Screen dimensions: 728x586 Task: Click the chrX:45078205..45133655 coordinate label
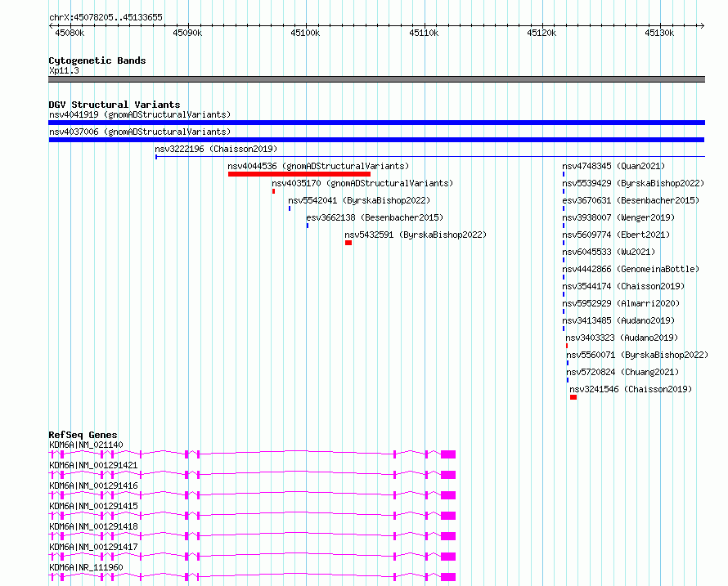click(x=106, y=18)
